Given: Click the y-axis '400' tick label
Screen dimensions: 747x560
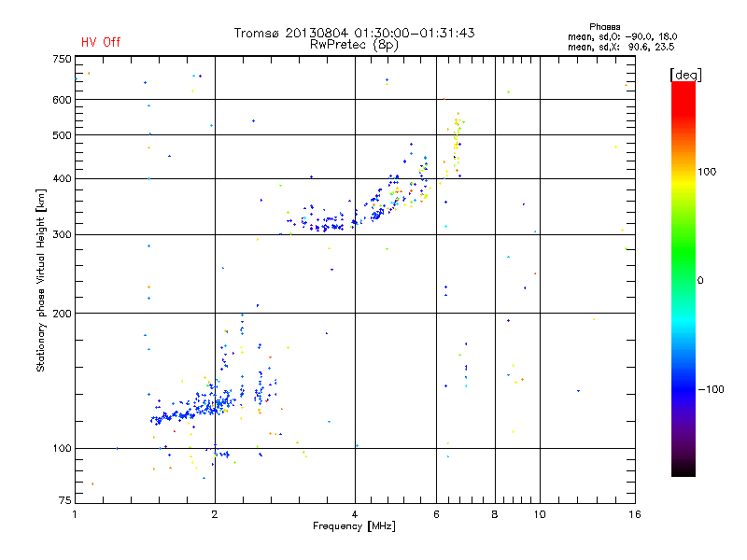Looking at the screenshot, I should point(62,179).
